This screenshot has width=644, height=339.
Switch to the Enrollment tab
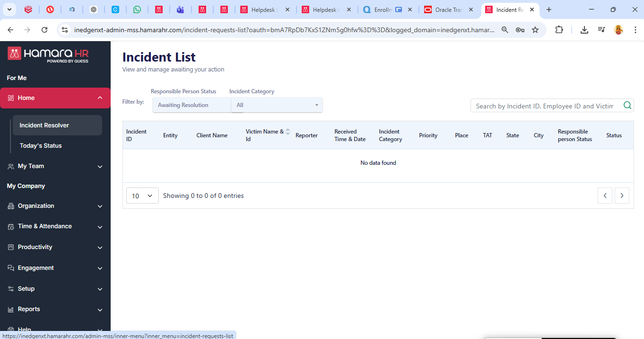[x=387, y=9]
